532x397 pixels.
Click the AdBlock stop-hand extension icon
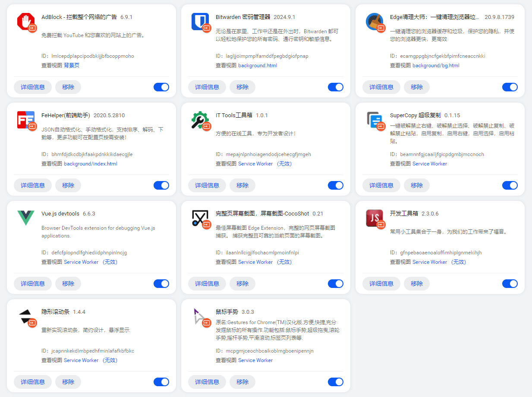coord(26,22)
